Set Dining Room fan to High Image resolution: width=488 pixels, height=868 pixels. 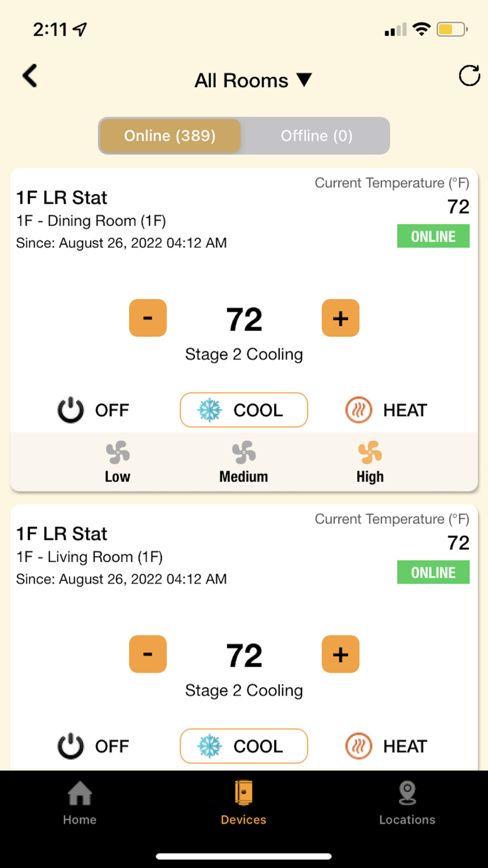click(x=370, y=462)
